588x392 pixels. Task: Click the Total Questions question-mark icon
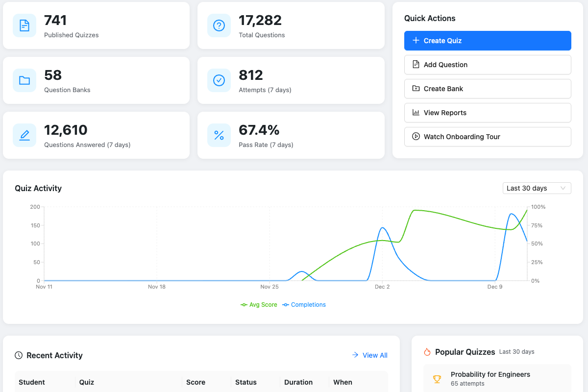[x=219, y=25]
